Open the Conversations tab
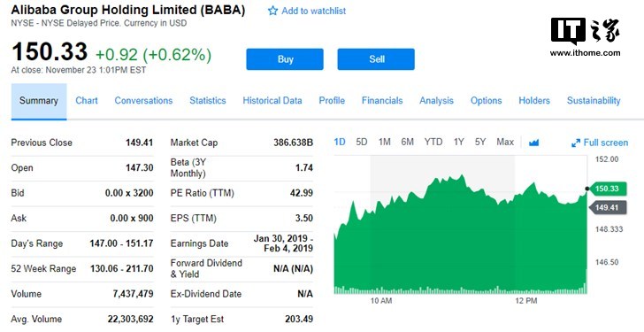644x332 pixels. 143,101
